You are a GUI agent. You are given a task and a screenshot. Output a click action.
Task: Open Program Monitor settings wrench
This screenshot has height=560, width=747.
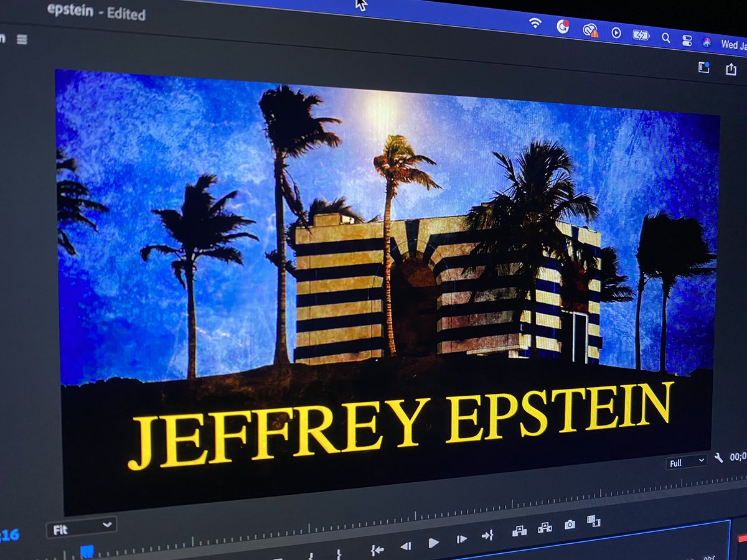coord(718,458)
